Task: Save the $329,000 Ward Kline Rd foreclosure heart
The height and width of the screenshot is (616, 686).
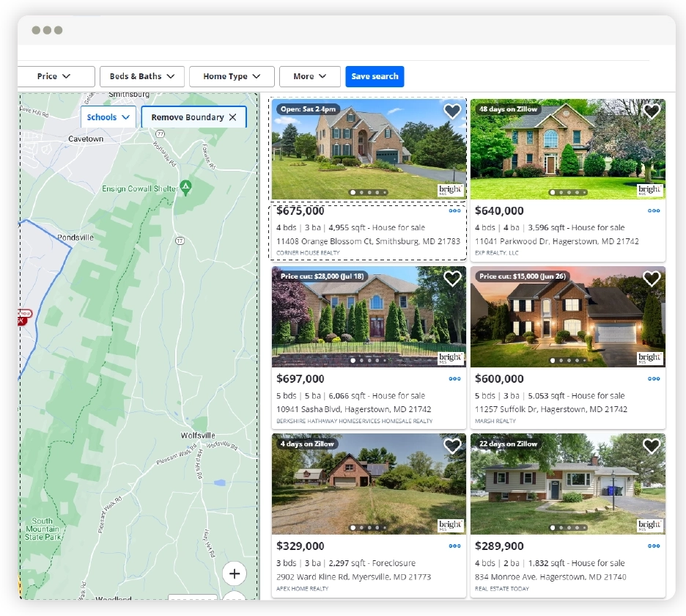Action: (452, 446)
